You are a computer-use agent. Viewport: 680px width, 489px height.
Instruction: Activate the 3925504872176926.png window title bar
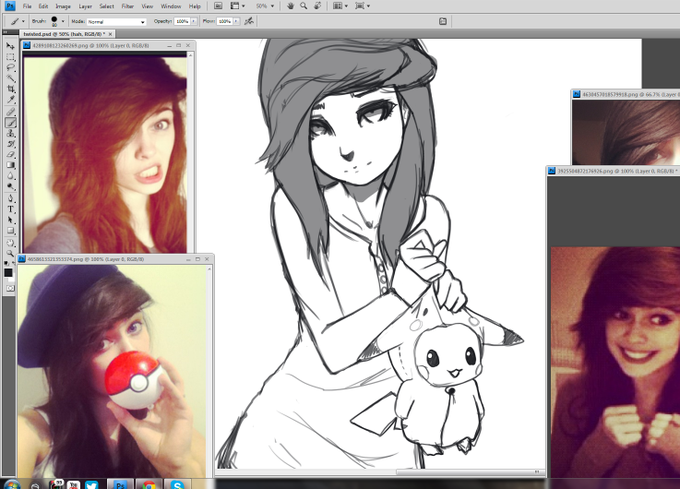(x=613, y=171)
